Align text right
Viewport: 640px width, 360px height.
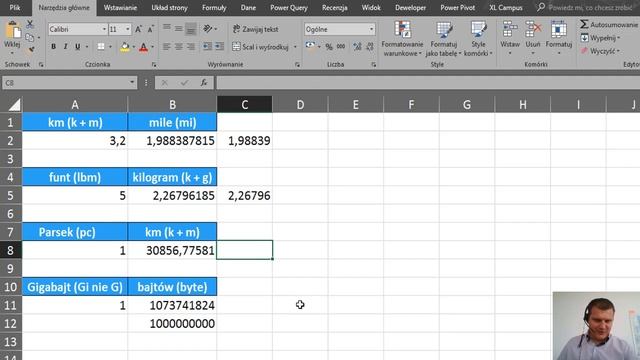[190, 47]
